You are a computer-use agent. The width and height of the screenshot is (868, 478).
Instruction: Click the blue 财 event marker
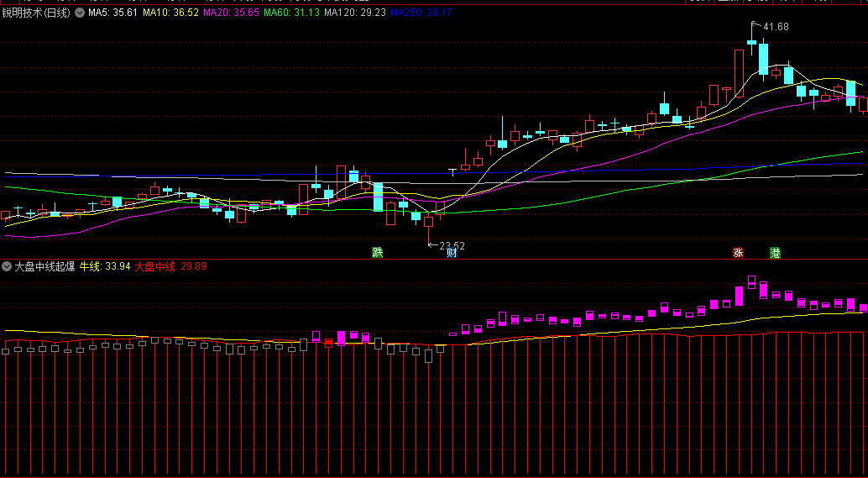[x=452, y=253]
